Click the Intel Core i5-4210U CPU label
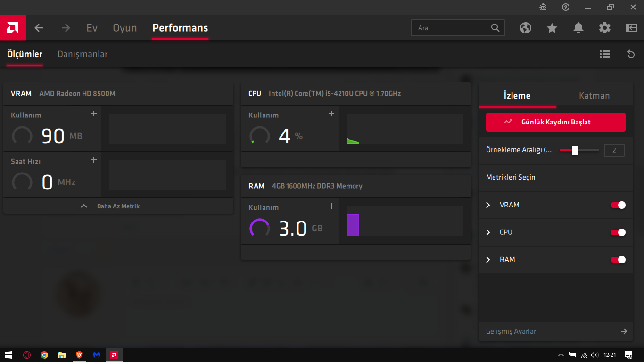 point(335,94)
